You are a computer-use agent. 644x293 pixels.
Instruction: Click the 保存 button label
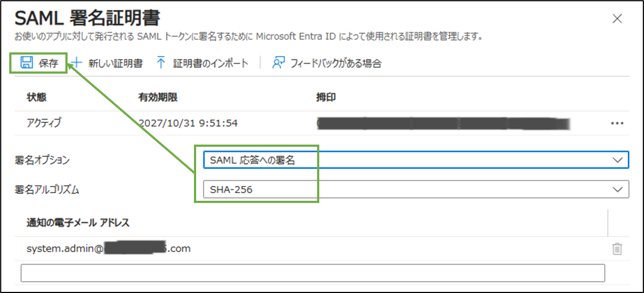point(48,63)
